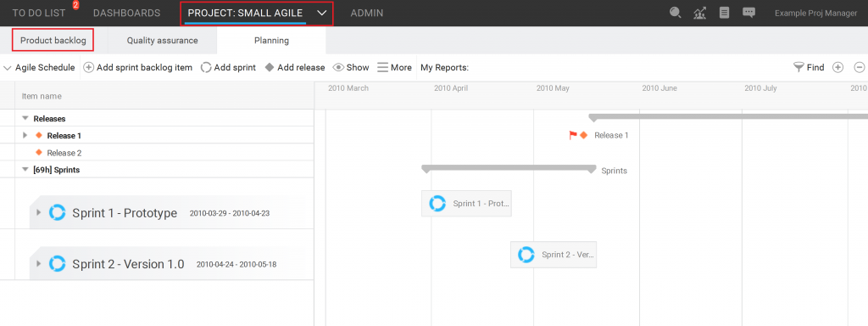Open the Agile Schedule dropdown
Image resolution: width=868 pixels, height=326 pixels.
39,68
